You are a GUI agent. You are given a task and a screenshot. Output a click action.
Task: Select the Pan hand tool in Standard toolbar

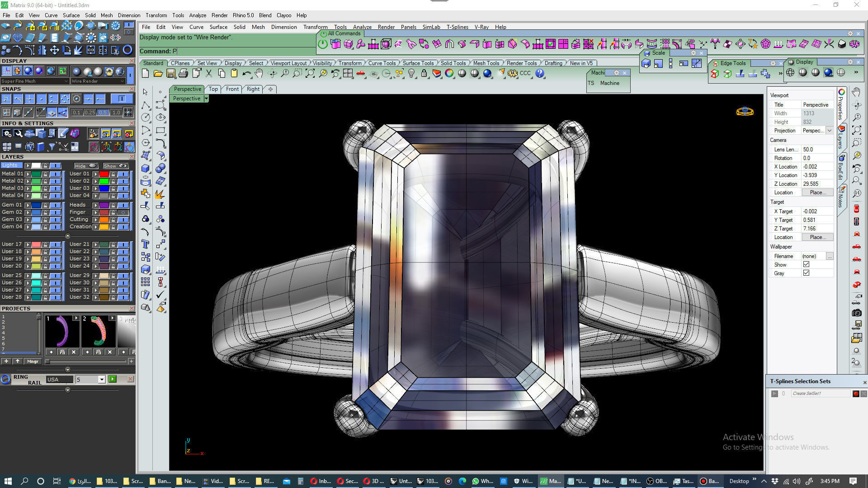[x=259, y=73]
